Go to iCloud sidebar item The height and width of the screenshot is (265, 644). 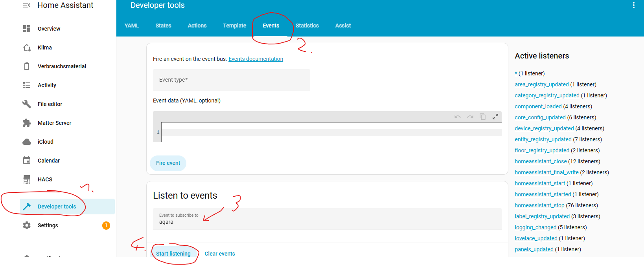click(x=45, y=142)
